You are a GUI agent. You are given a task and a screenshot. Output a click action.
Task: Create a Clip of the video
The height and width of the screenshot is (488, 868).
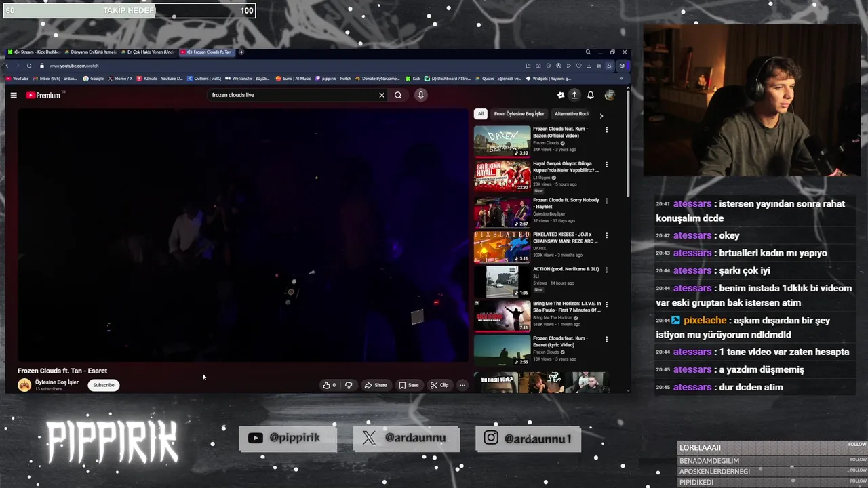pos(439,385)
